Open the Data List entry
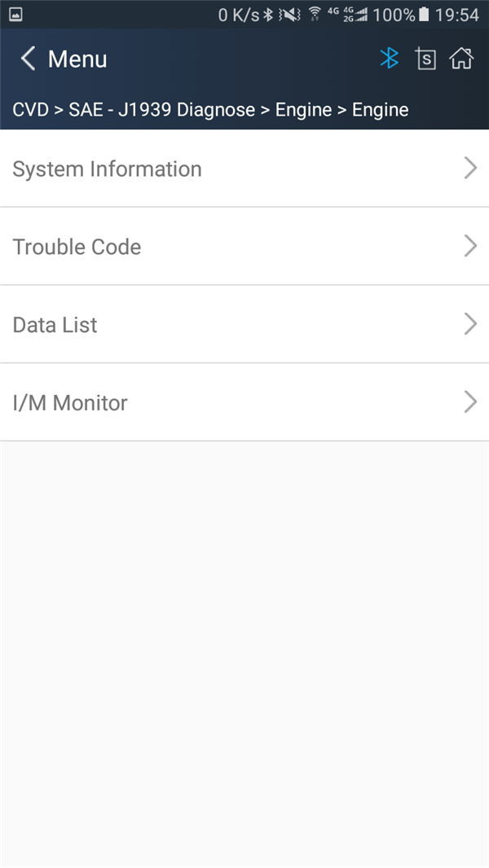Screen dimensions: 489x868 pyautogui.click(x=244, y=324)
